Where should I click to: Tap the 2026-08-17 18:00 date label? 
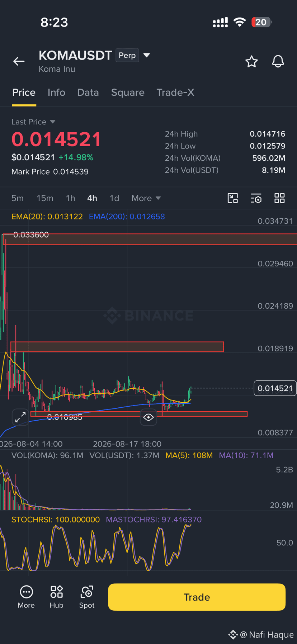(x=127, y=444)
